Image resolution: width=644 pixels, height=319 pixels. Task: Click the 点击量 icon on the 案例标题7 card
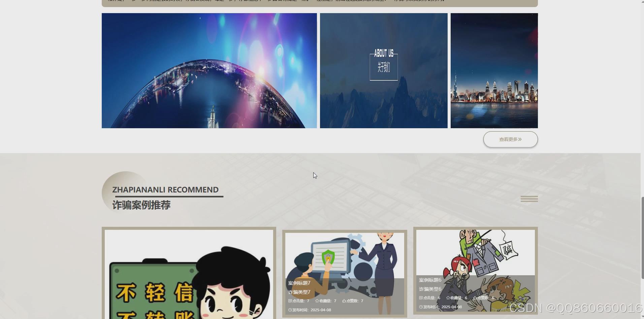[290, 301]
